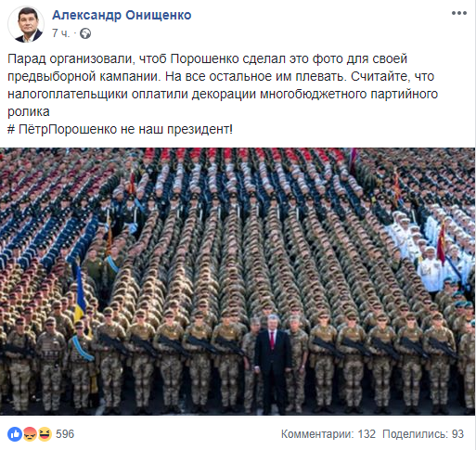
Task: Open the 7 ч. post timestamp
Action: click(x=61, y=33)
